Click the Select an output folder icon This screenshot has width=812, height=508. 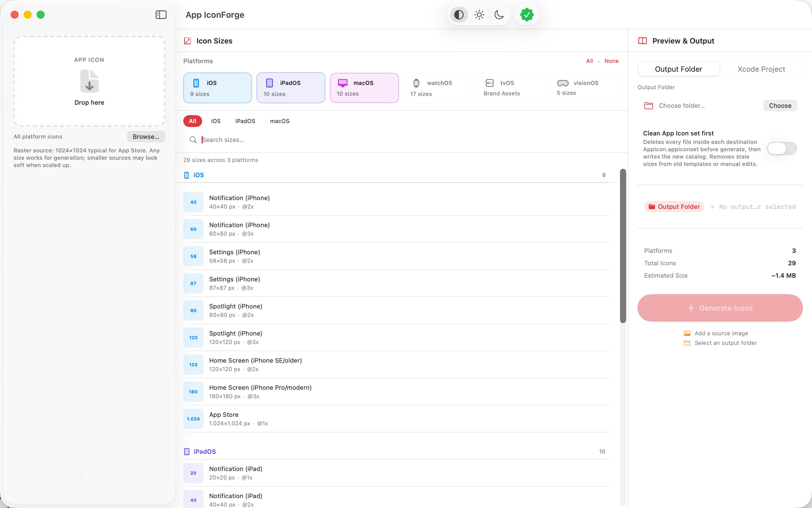(x=687, y=343)
